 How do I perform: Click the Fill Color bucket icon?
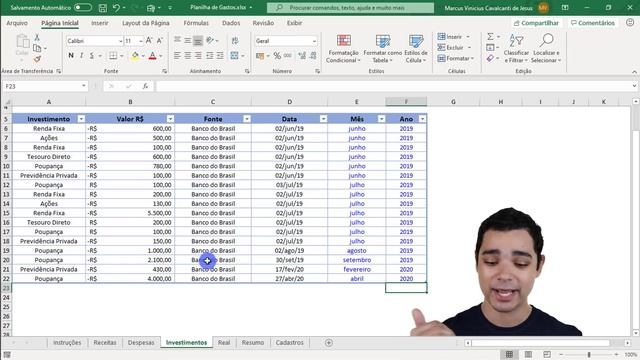coord(135,56)
